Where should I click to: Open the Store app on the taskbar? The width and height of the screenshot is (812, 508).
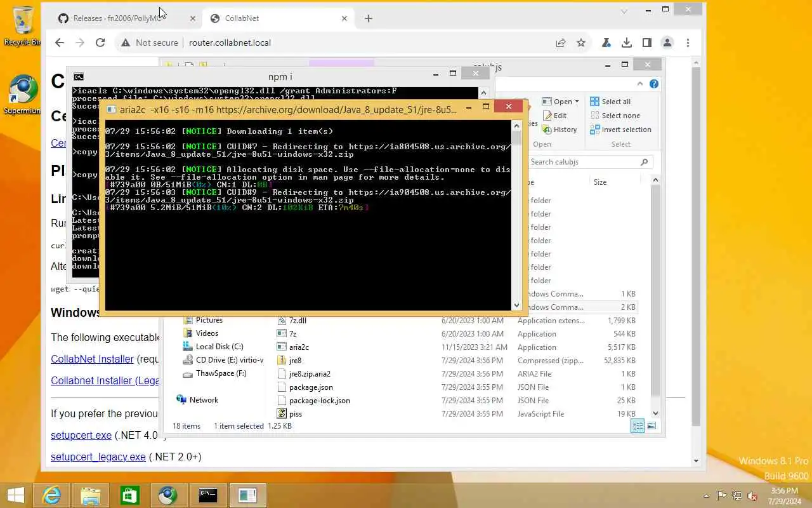[129, 495]
